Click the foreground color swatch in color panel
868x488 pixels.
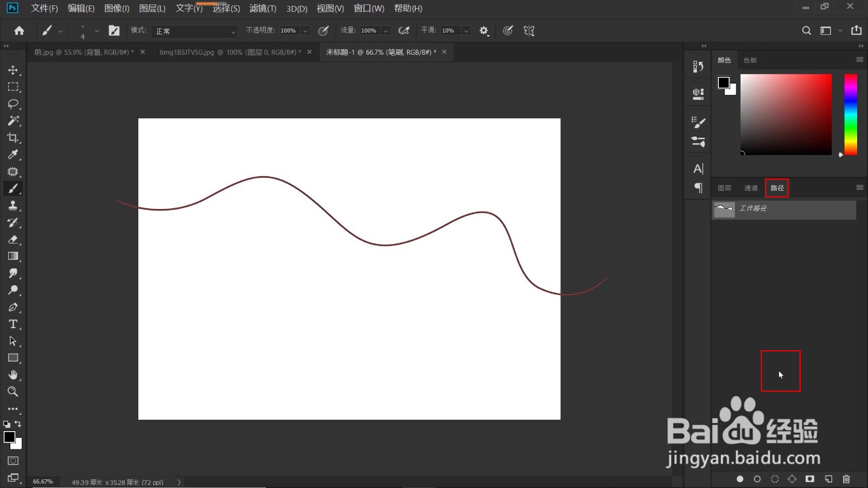click(724, 82)
